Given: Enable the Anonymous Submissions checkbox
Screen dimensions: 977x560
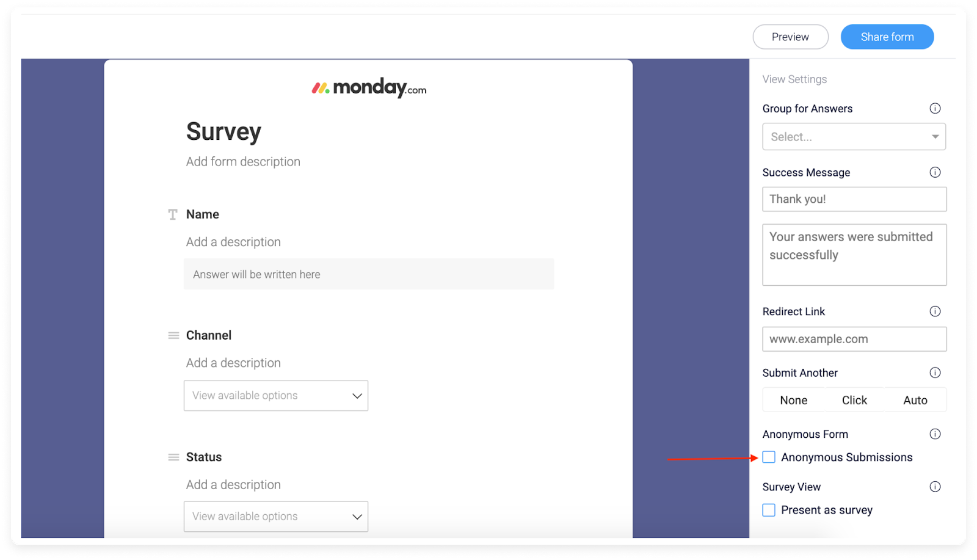Looking at the screenshot, I should point(769,457).
